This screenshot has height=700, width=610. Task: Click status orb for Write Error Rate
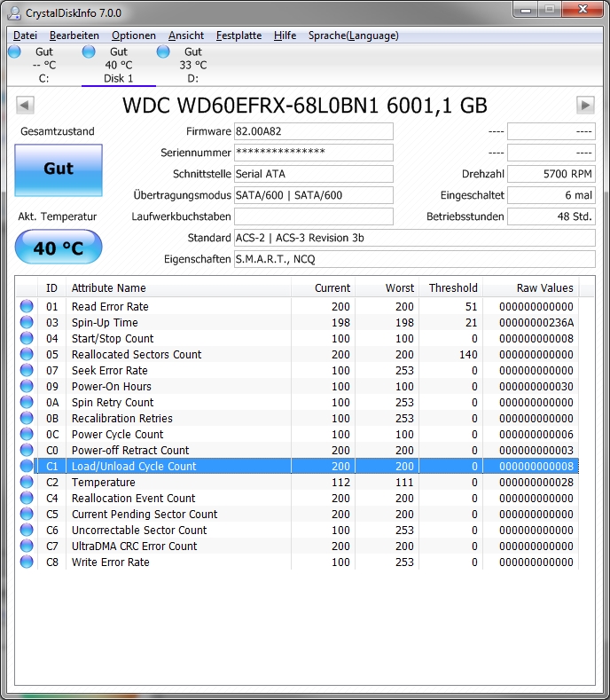click(27, 562)
